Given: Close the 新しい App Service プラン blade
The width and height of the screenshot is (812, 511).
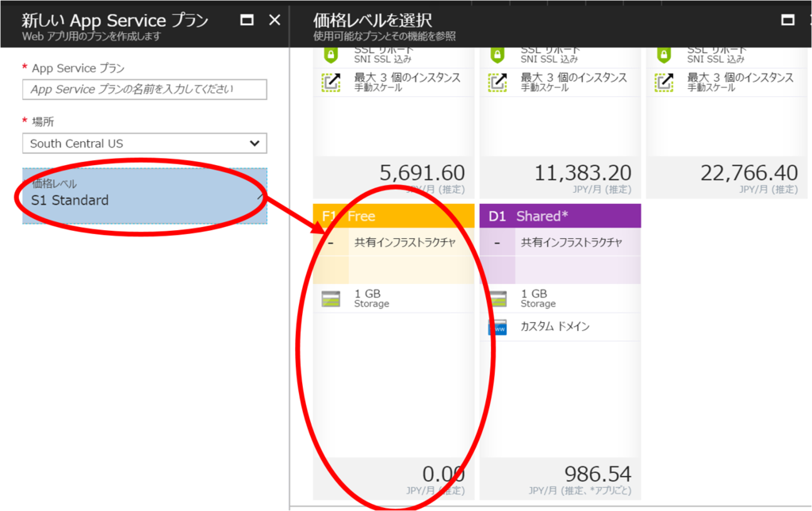Looking at the screenshot, I should (274, 20).
